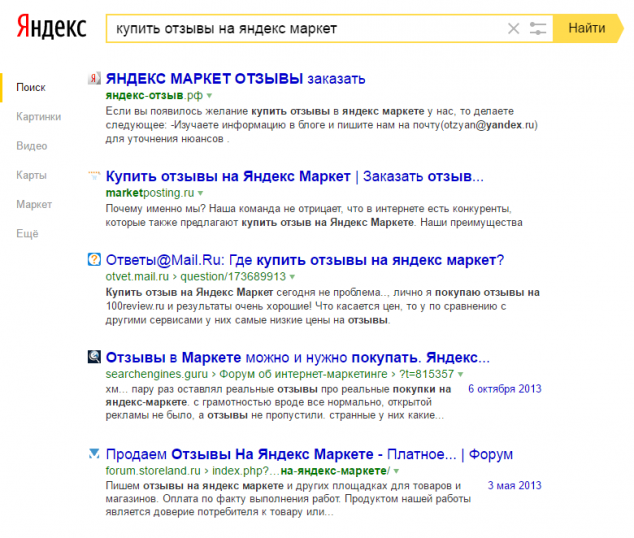Click favicon of marketposting.ru result
Screen dimensions: 634x538
click(94, 176)
